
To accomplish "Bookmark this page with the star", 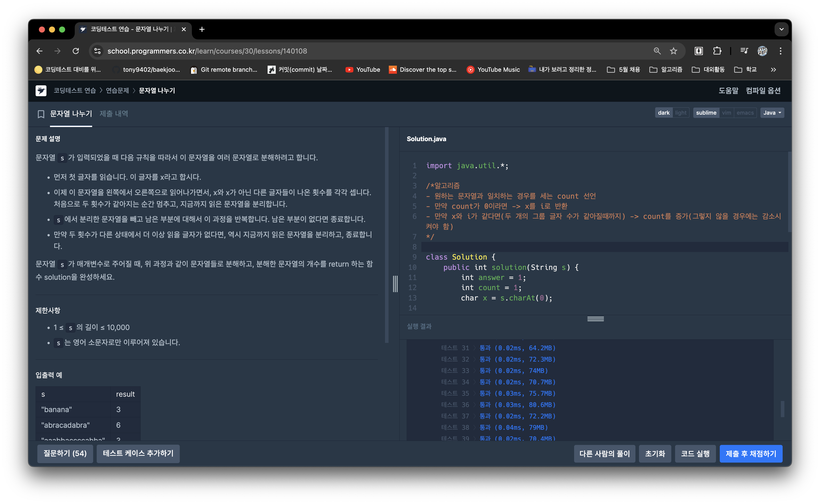I will [x=673, y=51].
